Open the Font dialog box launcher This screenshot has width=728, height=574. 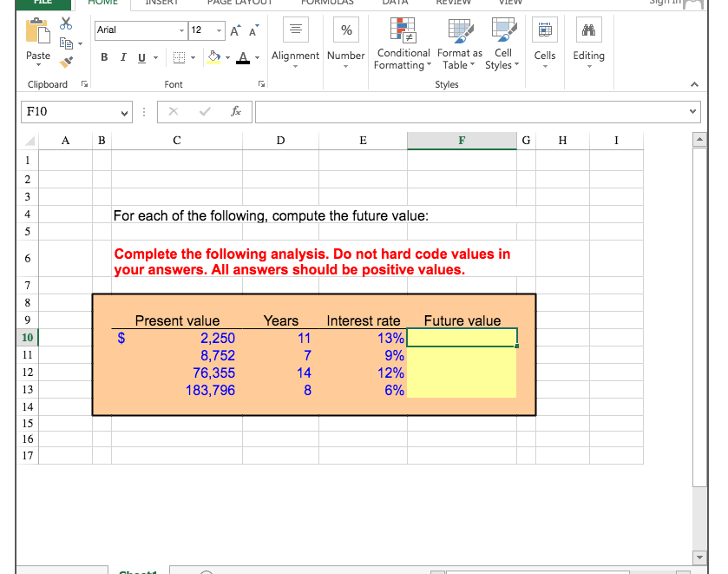262,83
